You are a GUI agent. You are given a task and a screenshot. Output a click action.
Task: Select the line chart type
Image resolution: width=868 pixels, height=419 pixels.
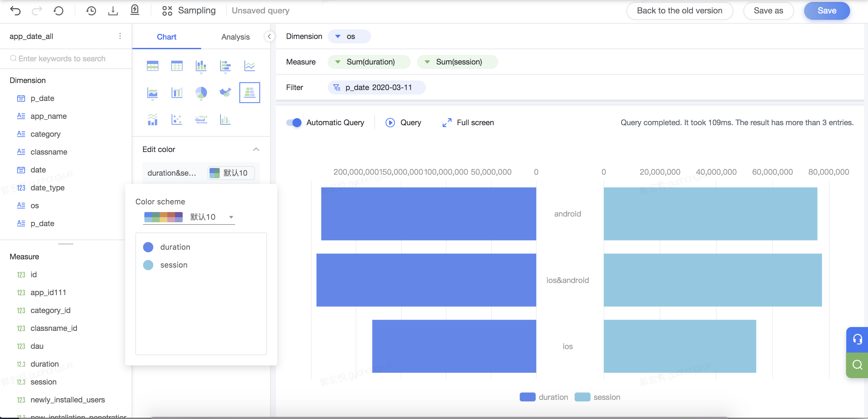pyautogui.click(x=250, y=66)
